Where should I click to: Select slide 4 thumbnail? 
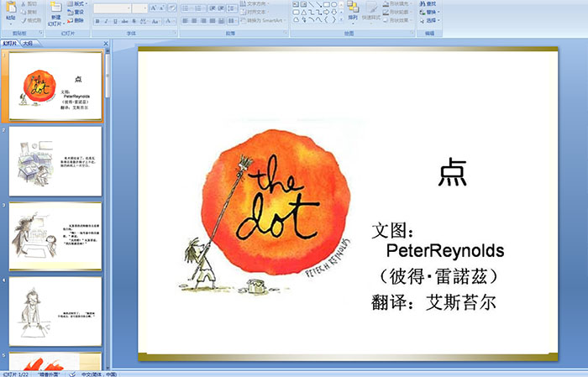point(55,312)
